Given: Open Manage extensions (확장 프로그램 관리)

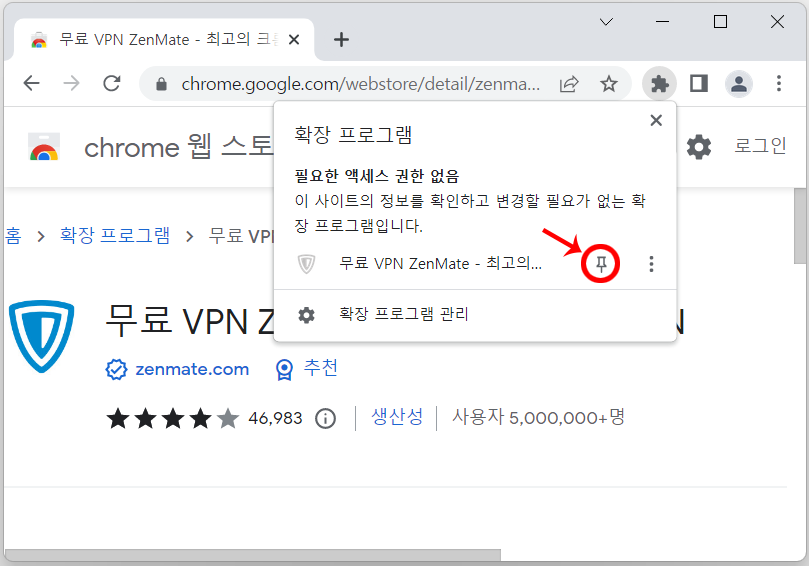Looking at the screenshot, I should tap(475, 315).
